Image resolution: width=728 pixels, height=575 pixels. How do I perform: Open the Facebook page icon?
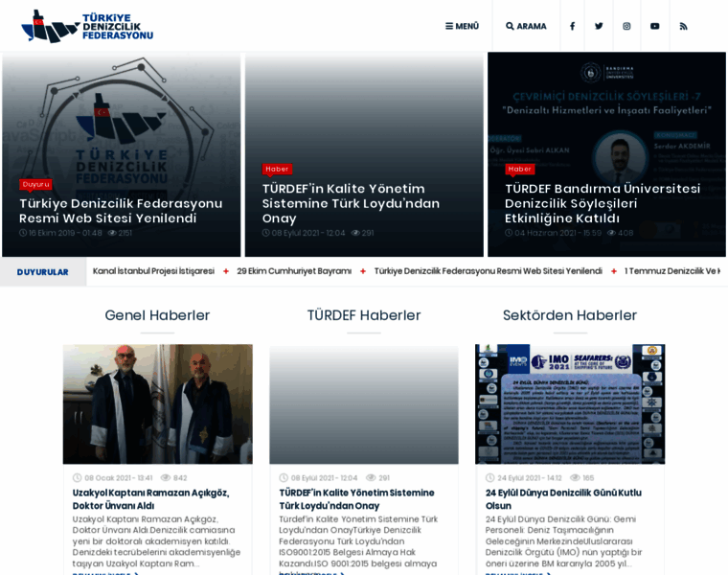(573, 26)
